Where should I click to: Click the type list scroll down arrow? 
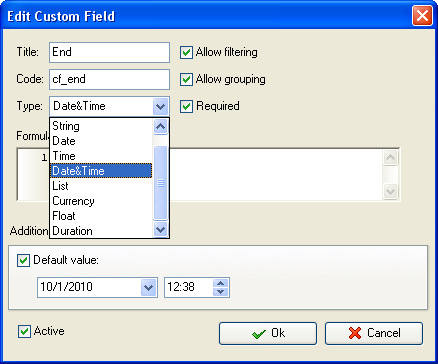[161, 229]
